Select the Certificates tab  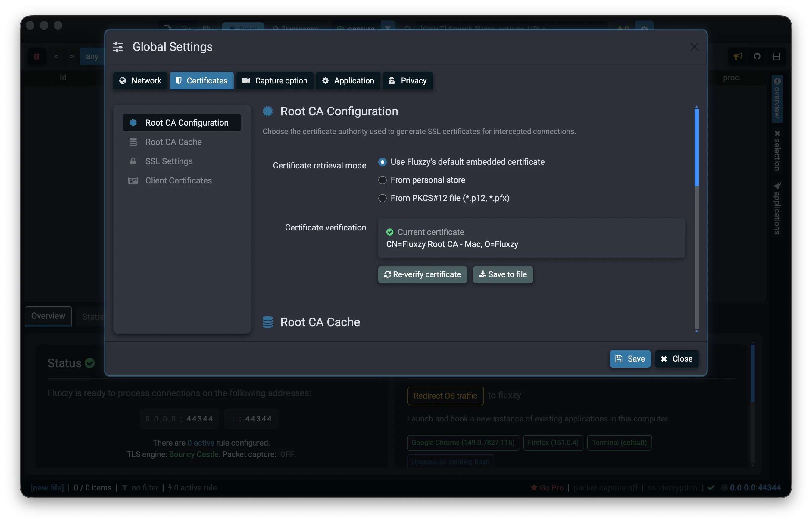pyautogui.click(x=201, y=80)
